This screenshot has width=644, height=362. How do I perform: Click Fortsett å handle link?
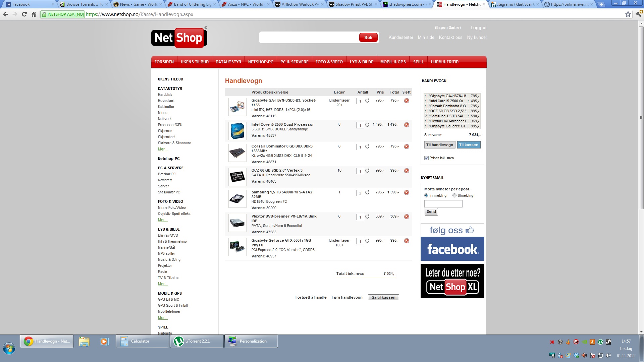pos(311,298)
